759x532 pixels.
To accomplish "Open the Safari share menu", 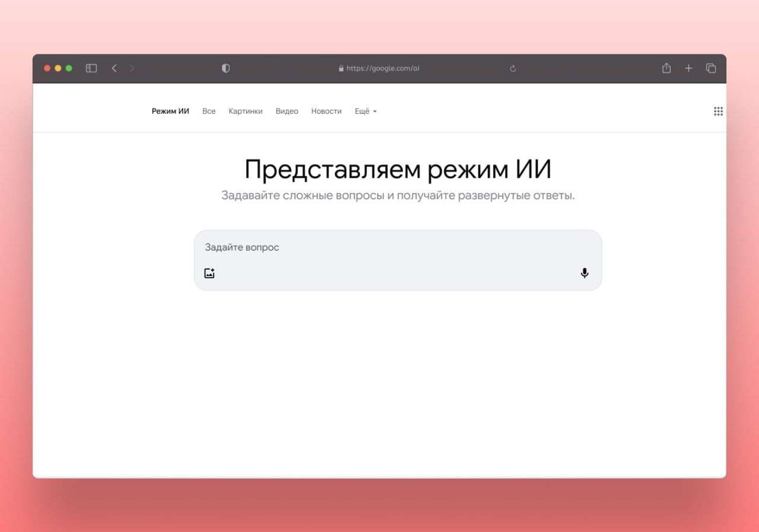I will [x=666, y=69].
